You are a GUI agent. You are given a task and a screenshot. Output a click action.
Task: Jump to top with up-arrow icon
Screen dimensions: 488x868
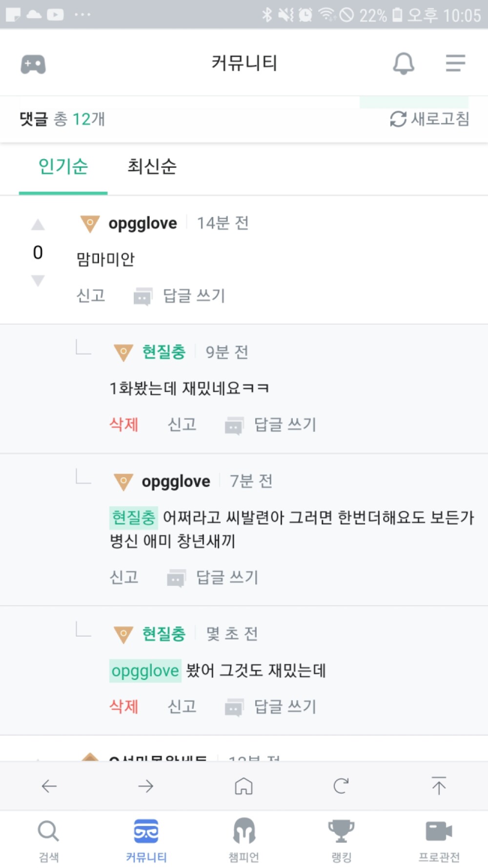[439, 785]
